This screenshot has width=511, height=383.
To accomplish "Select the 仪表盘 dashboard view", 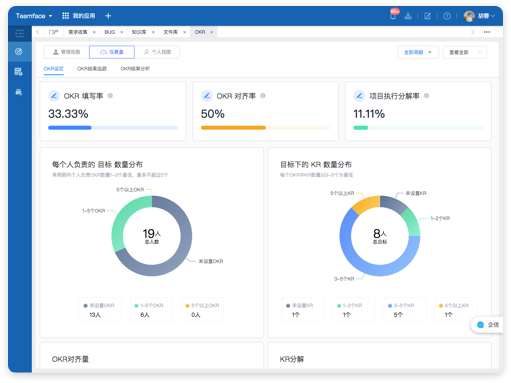I will pos(112,52).
